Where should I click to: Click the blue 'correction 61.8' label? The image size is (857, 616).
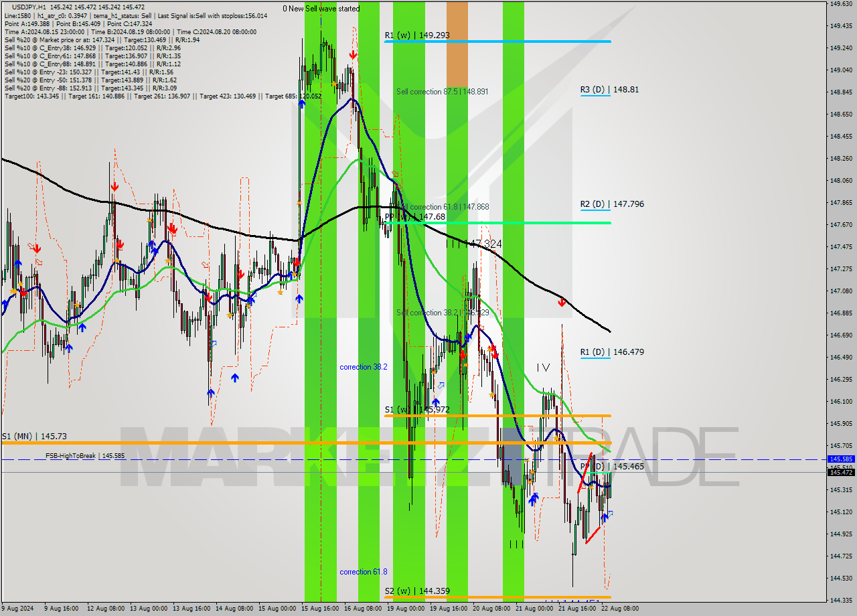coord(363,572)
